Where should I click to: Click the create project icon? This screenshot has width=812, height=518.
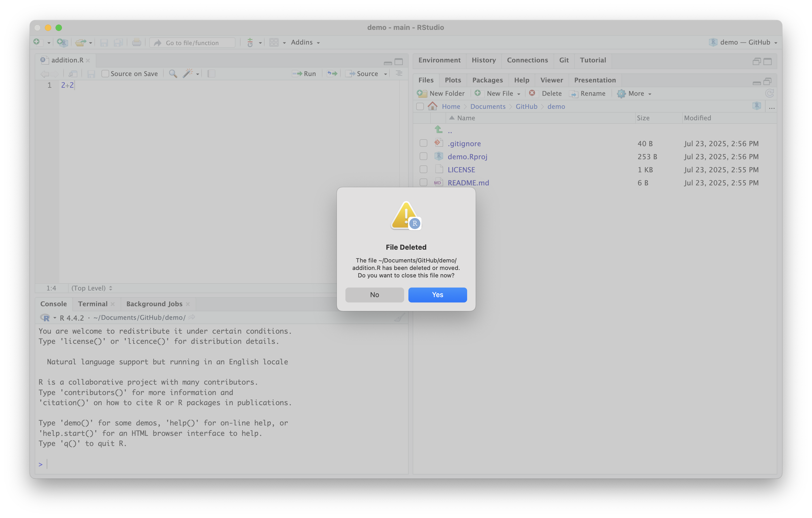coord(62,42)
